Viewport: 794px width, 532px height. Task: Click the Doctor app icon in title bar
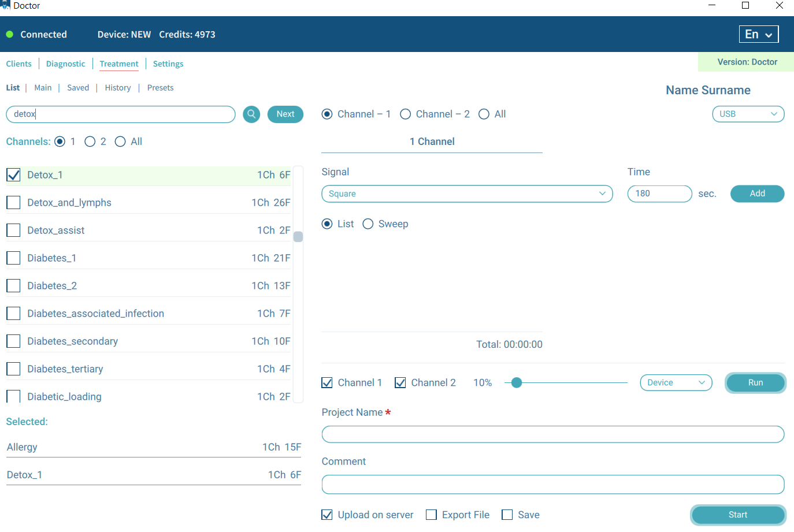(6, 5)
